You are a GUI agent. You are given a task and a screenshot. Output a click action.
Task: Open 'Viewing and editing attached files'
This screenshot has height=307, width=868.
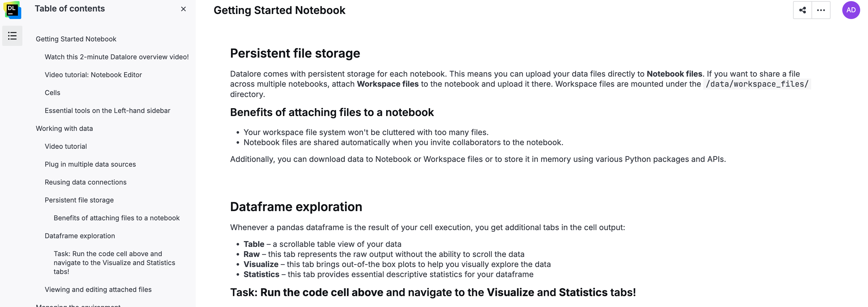[x=98, y=289]
